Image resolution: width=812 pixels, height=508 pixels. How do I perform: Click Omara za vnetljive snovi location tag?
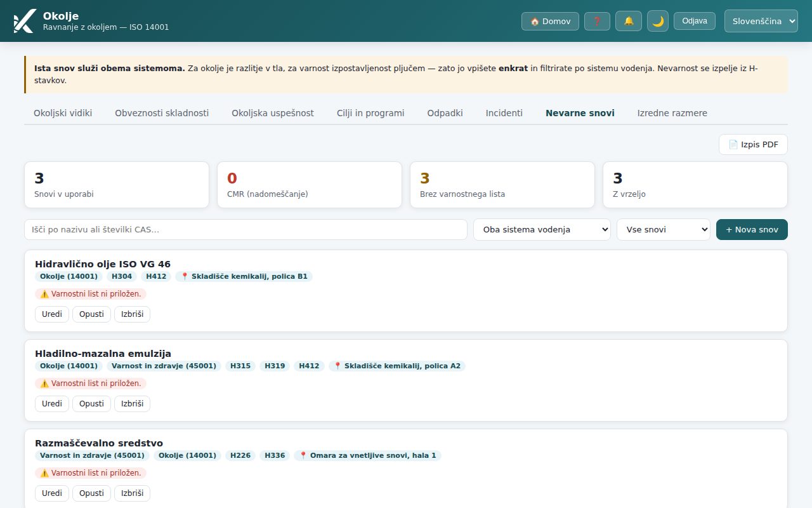pos(367,456)
